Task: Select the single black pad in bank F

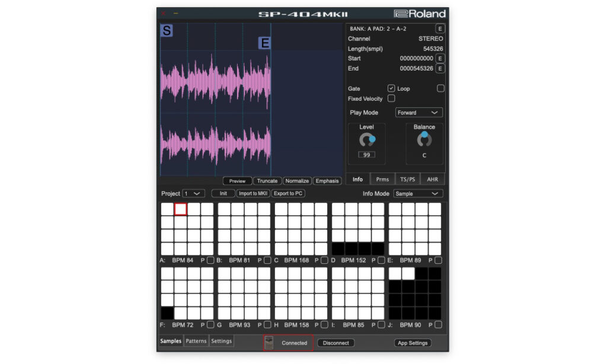Action: pyautogui.click(x=167, y=313)
